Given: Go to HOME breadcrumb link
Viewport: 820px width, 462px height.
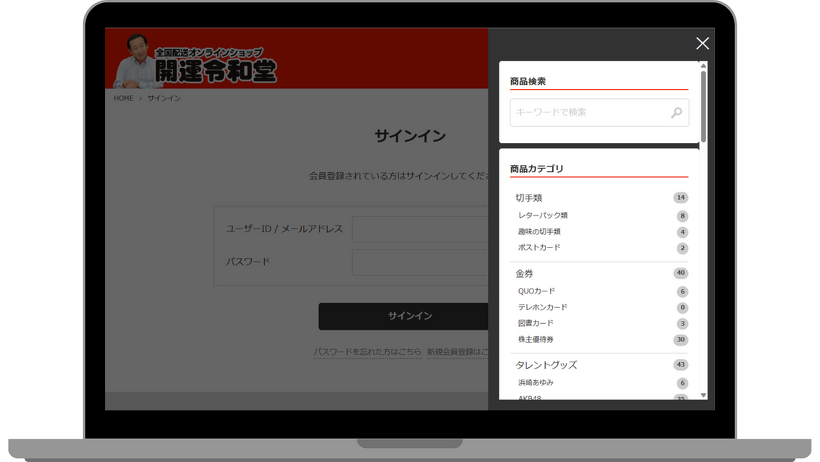Looking at the screenshot, I should coord(123,98).
